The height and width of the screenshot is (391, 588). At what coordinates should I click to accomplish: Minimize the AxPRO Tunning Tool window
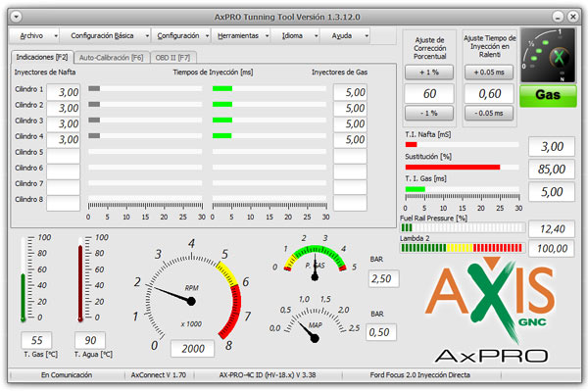[558, 17]
